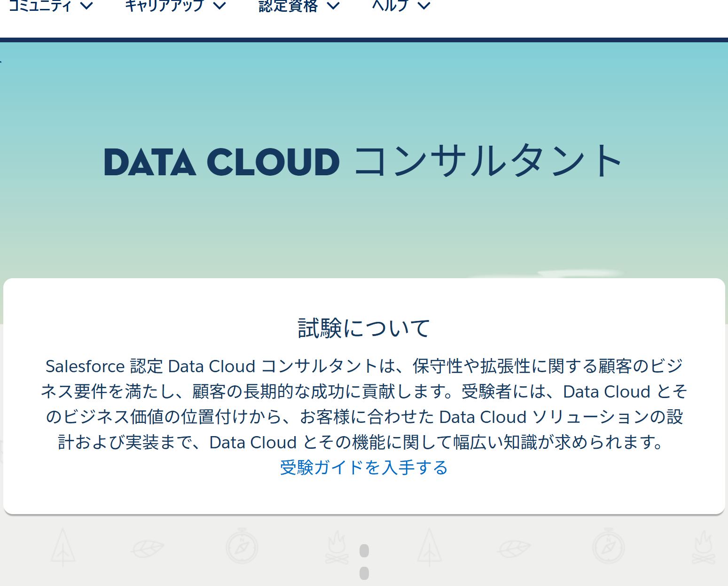Click the 試験について section heading

(364, 328)
